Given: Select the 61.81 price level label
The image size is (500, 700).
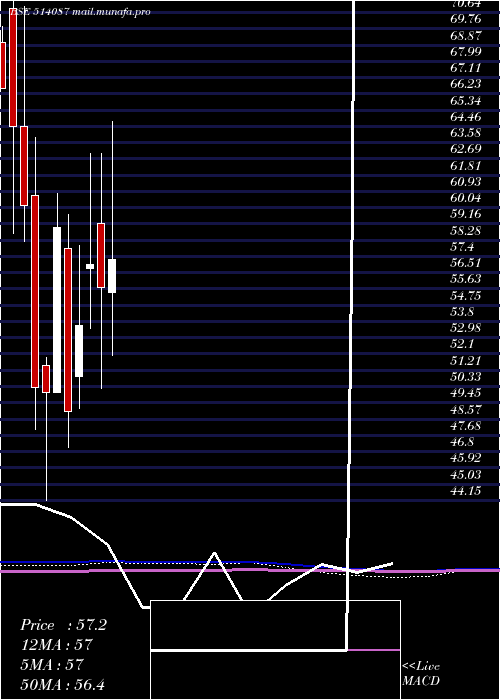Looking at the screenshot, I should [x=466, y=165].
